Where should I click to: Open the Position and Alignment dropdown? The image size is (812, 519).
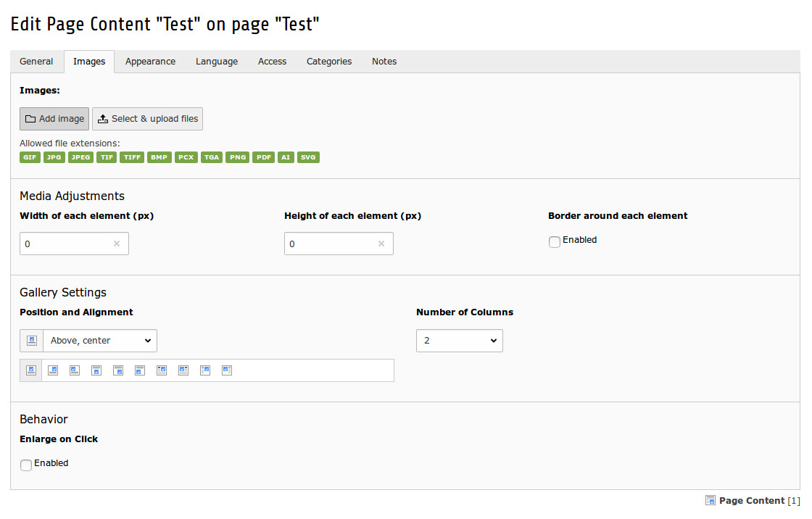(x=100, y=341)
